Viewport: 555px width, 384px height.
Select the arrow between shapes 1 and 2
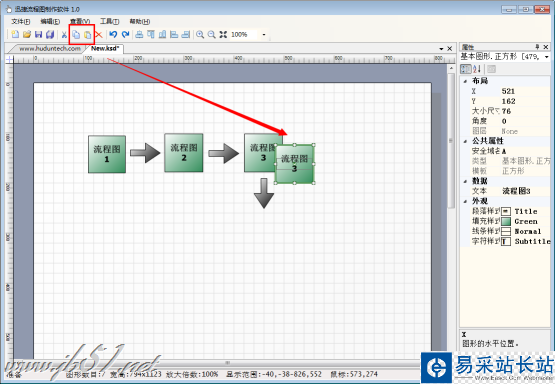145,153
